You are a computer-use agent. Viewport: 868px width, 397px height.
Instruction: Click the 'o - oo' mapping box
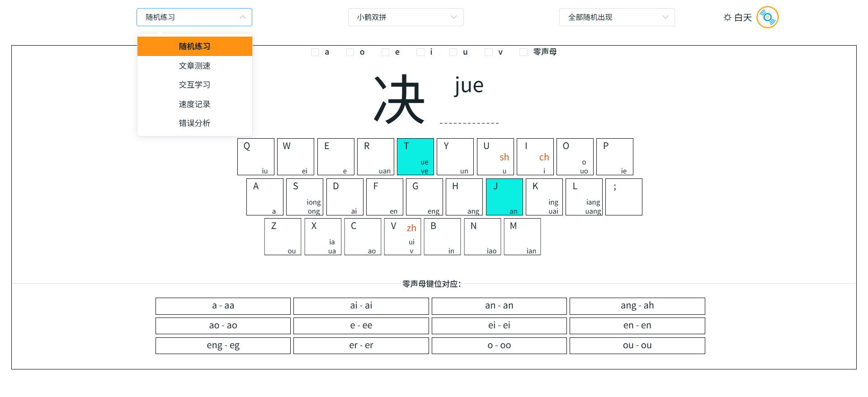click(499, 346)
